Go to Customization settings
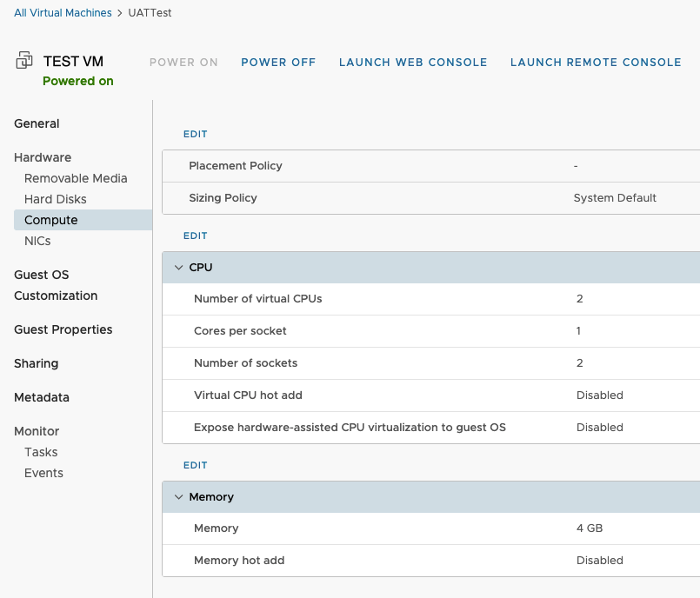 tap(55, 296)
